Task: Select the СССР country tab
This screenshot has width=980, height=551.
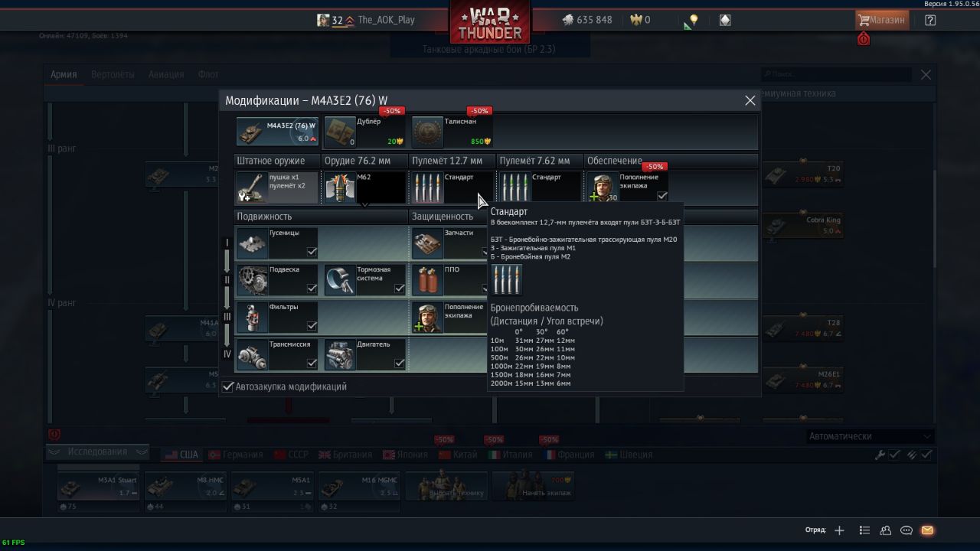Action: point(290,455)
